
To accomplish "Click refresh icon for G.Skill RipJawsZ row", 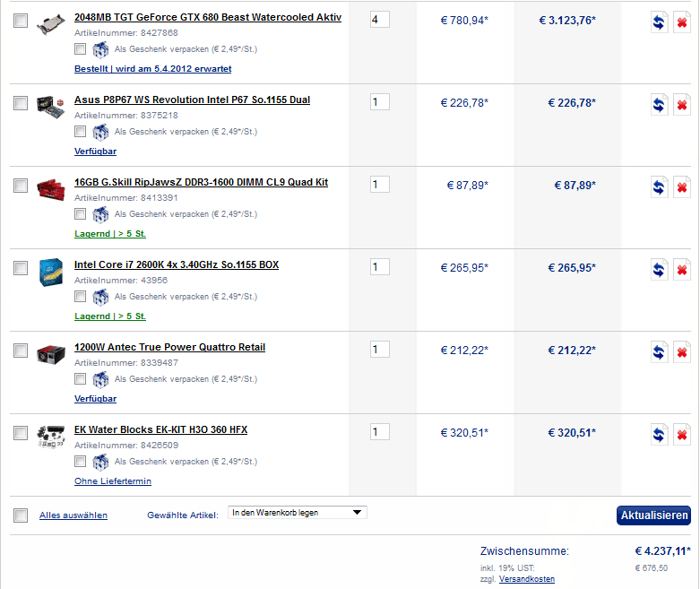I will (x=659, y=187).
